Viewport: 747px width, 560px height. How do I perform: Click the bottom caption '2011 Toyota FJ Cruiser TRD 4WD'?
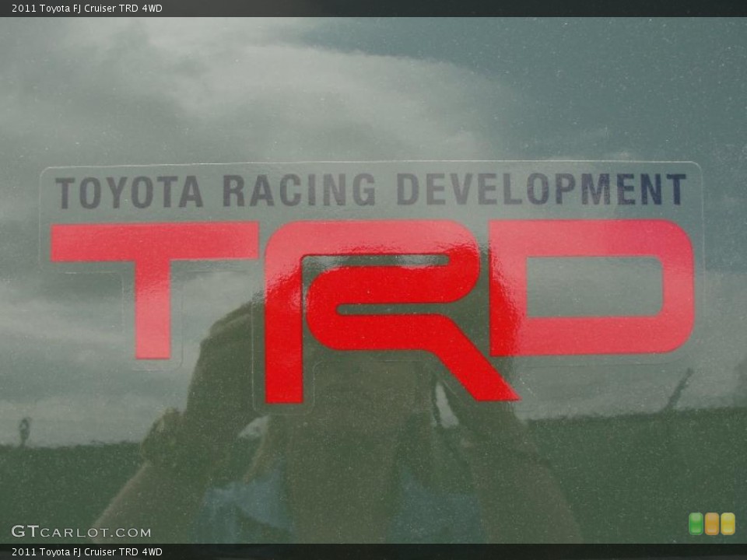pyautogui.click(x=86, y=552)
